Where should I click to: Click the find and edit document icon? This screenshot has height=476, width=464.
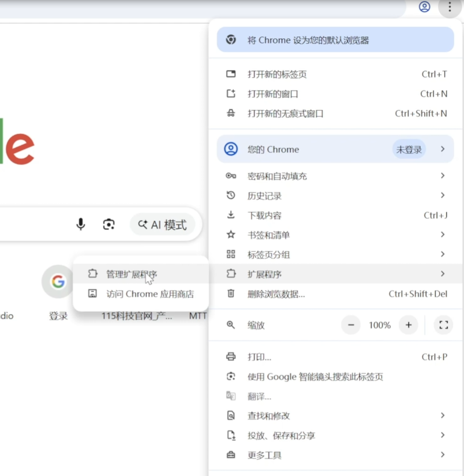pos(231,415)
